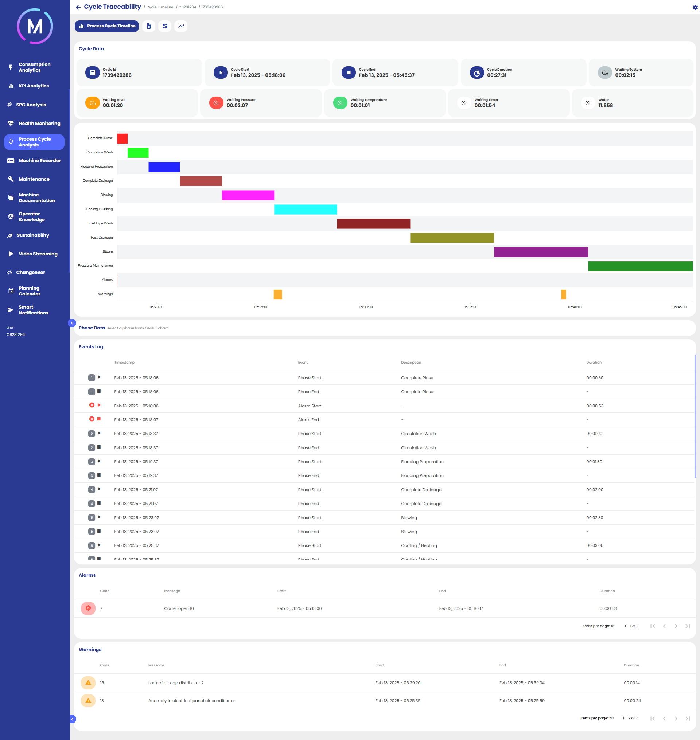The height and width of the screenshot is (740, 700).
Task: Click the Cycle Duration timer icon
Action: [x=477, y=73]
